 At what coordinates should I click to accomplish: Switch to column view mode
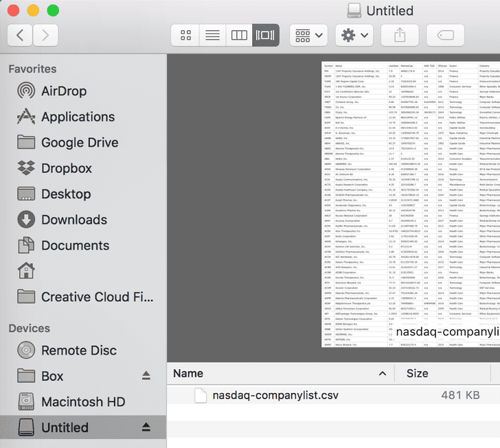tap(238, 34)
